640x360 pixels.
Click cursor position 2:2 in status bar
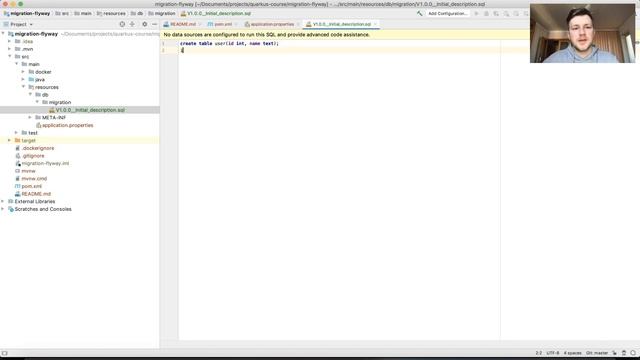coord(539,353)
